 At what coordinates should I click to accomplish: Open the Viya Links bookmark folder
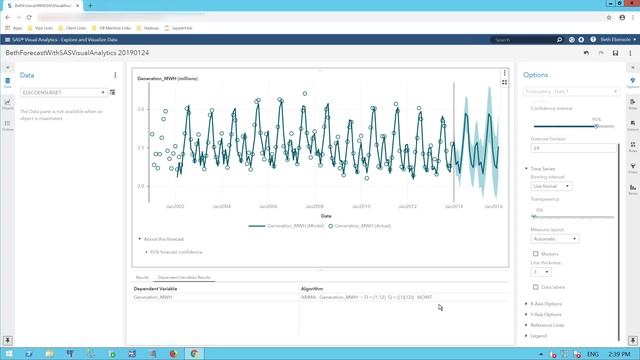pos(40,28)
